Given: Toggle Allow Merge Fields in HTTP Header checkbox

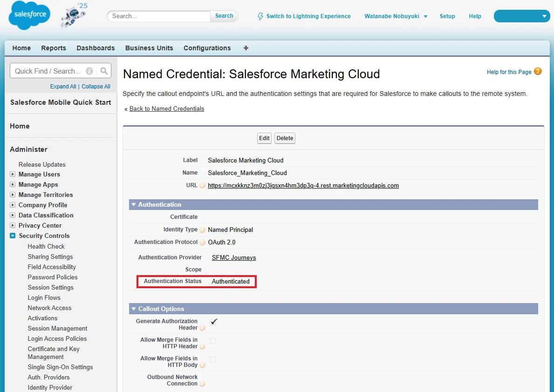Looking at the screenshot, I should click(x=212, y=341).
